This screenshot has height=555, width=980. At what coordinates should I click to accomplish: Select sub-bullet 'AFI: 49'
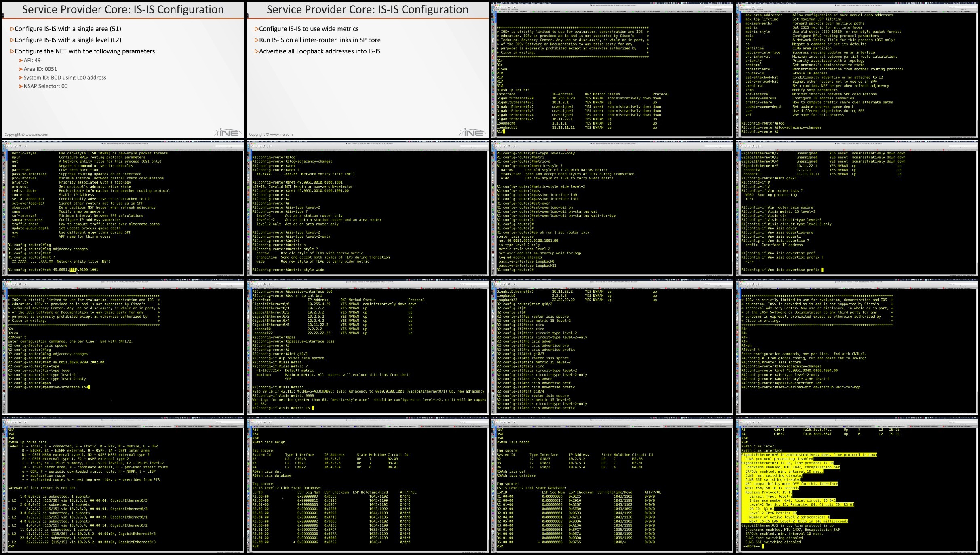coord(32,60)
